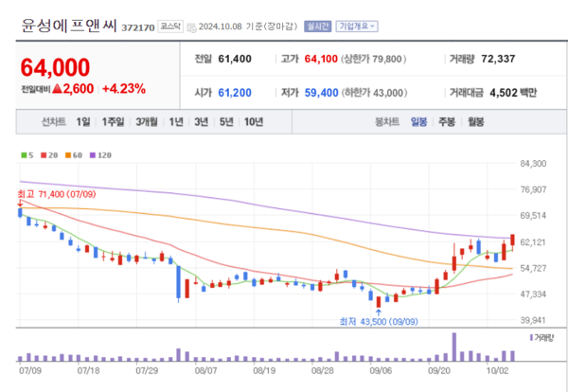
Task: Click the 코스닥 market label
Action: click(x=170, y=27)
